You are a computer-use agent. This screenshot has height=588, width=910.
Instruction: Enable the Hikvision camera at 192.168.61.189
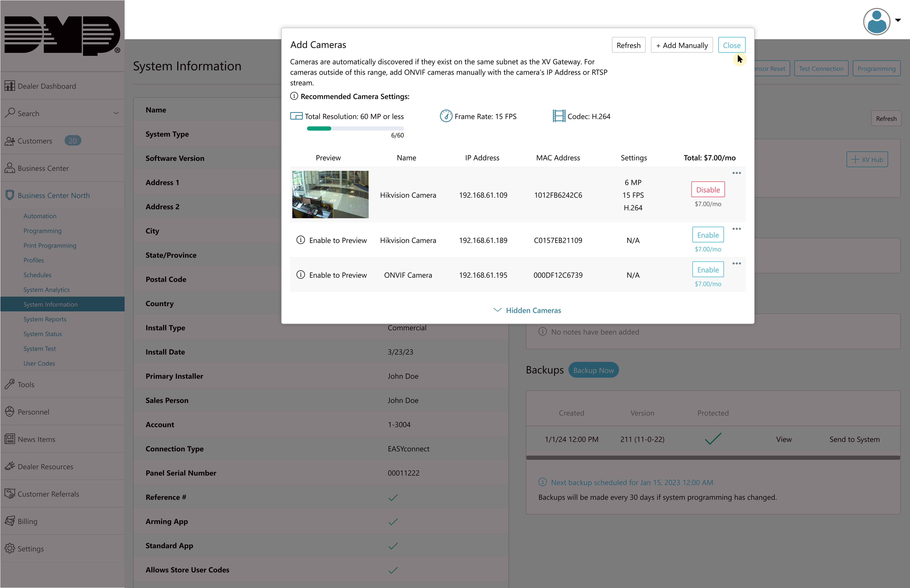tap(708, 235)
